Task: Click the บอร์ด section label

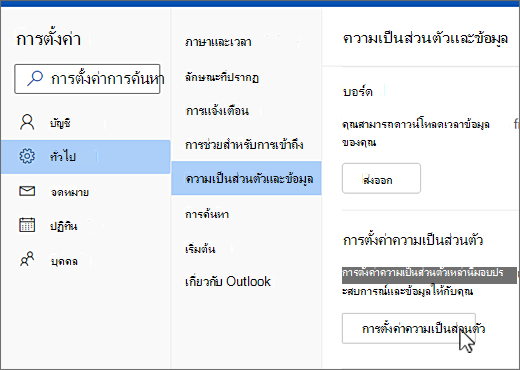Action: pos(358,91)
